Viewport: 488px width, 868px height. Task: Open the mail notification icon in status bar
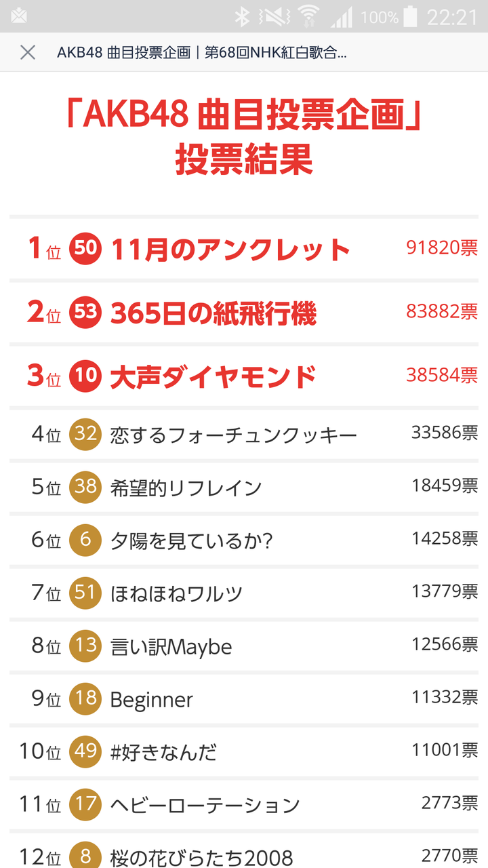pyautogui.click(x=18, y=16)
